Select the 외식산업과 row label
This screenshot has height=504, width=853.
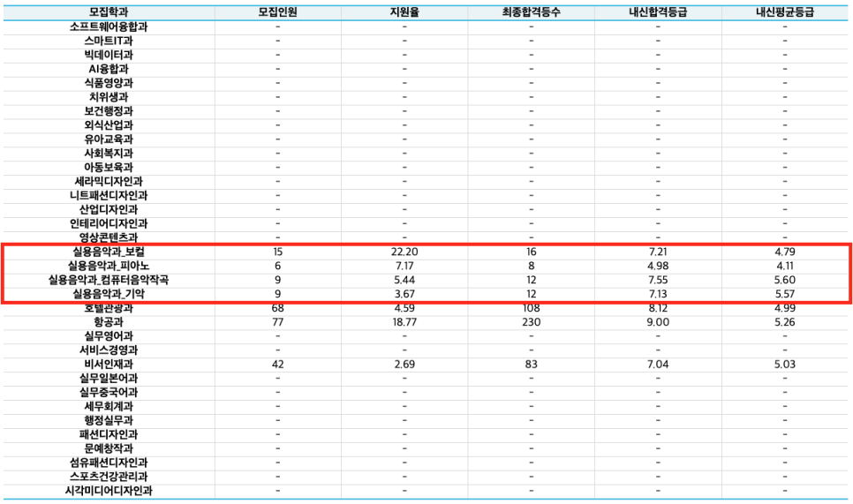tap(109, 125)
